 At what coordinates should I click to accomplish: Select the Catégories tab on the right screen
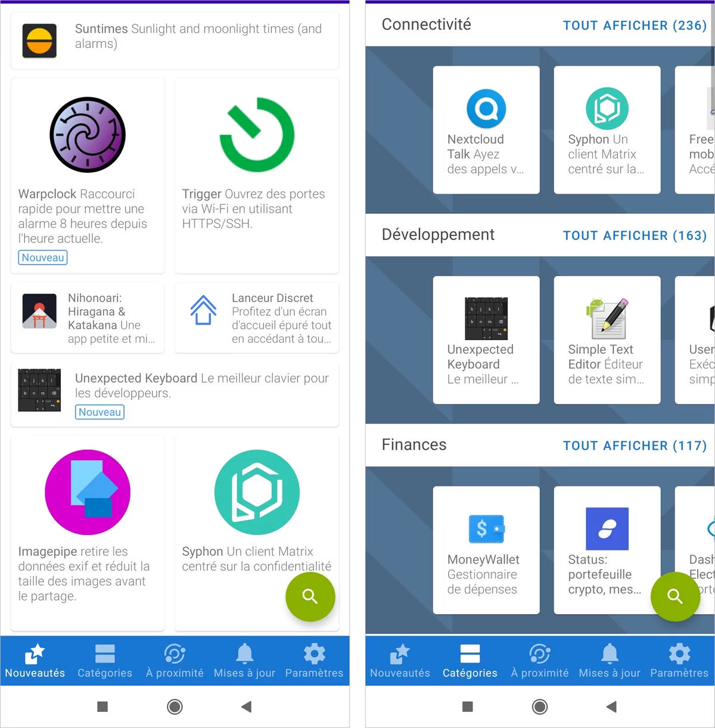point(470,661)
